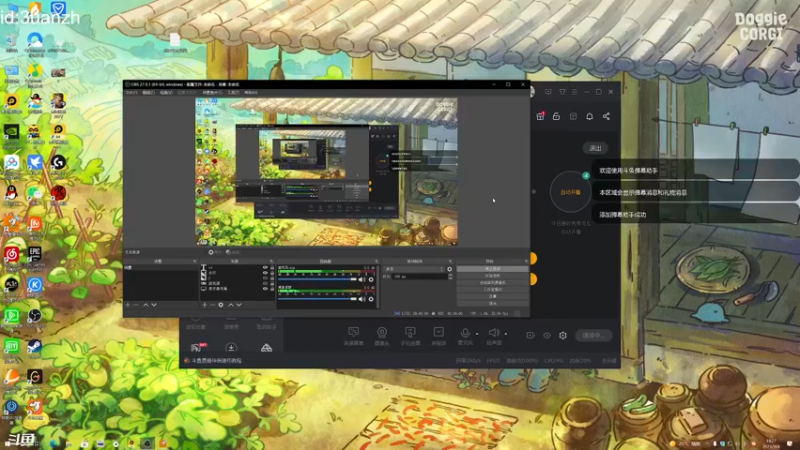Screen dimensions: 800x450
Task: Remove selected source with the minus icon
Action: pos(212,305)
